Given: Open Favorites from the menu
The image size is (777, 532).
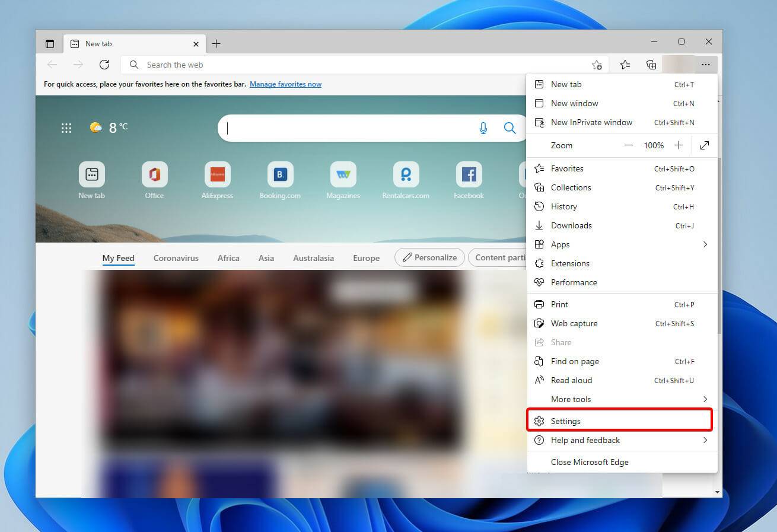Looking at the screenshot, I should [x=622, y=168].
